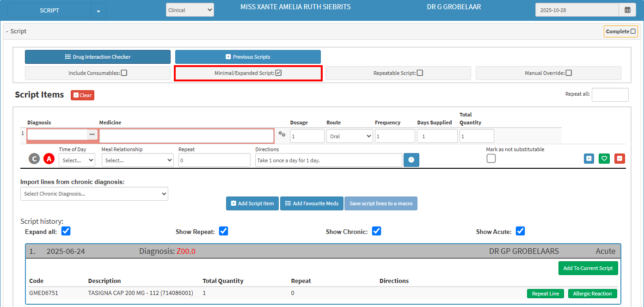Click the blue info button beside Directions
This screenshot has height=307, width=644.
[x=411, y=160]
